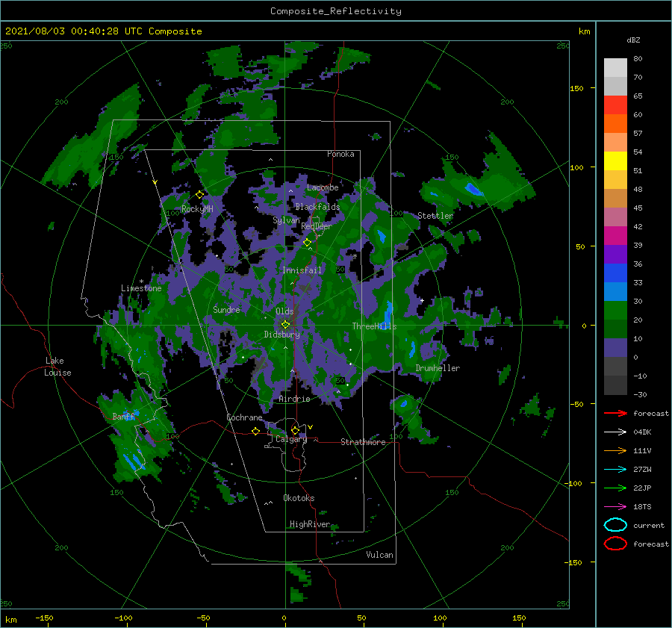The width and height of the screenshot is (672, 628).
Task: Click the yellow diamond marker below RedDeer
Action: (x=307, y=243)
